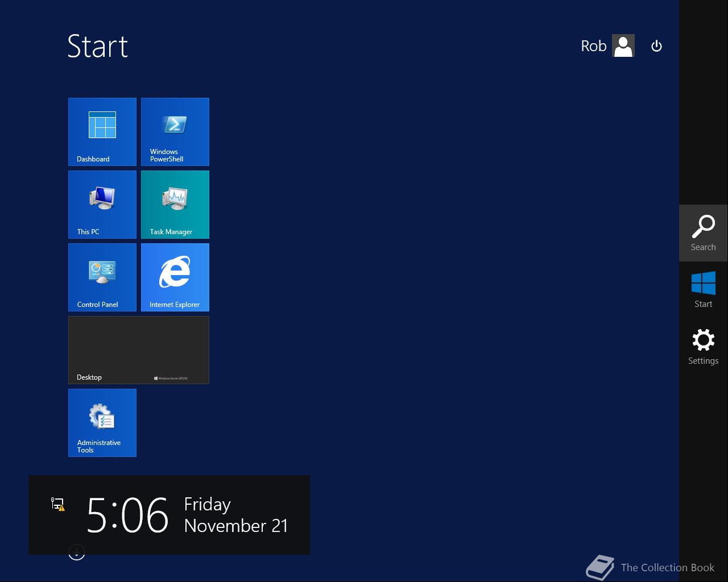Open the Desktop tile

coord(139,350)
